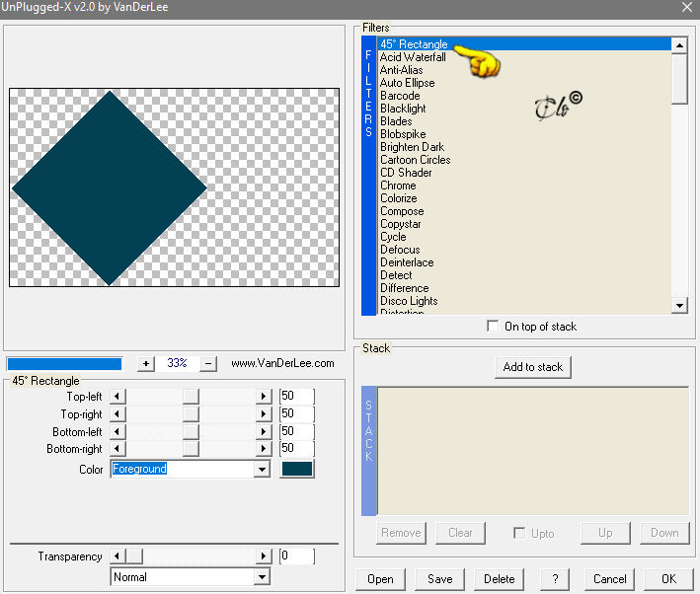Select the Acid Waterfall filter
Viewport: 700px width, 594px height.
(x=413, y=57)
